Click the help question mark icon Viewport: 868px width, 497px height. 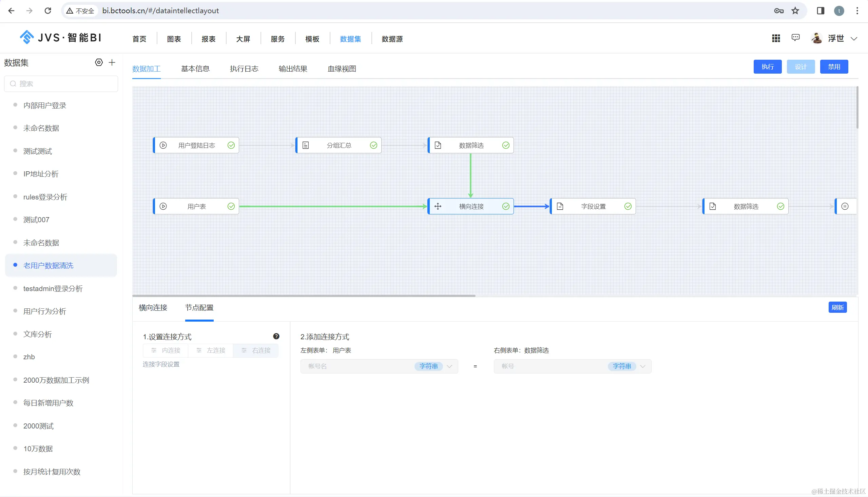pos(276,336)
